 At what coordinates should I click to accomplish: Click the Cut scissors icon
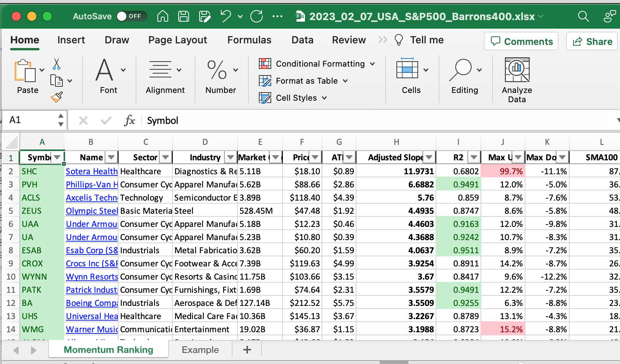coord(57,64)
